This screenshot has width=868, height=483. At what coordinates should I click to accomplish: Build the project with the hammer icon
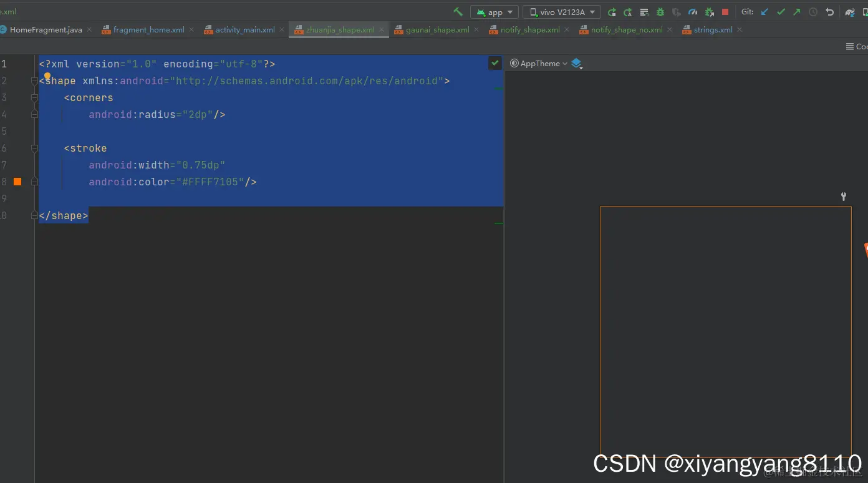point(458,12)
